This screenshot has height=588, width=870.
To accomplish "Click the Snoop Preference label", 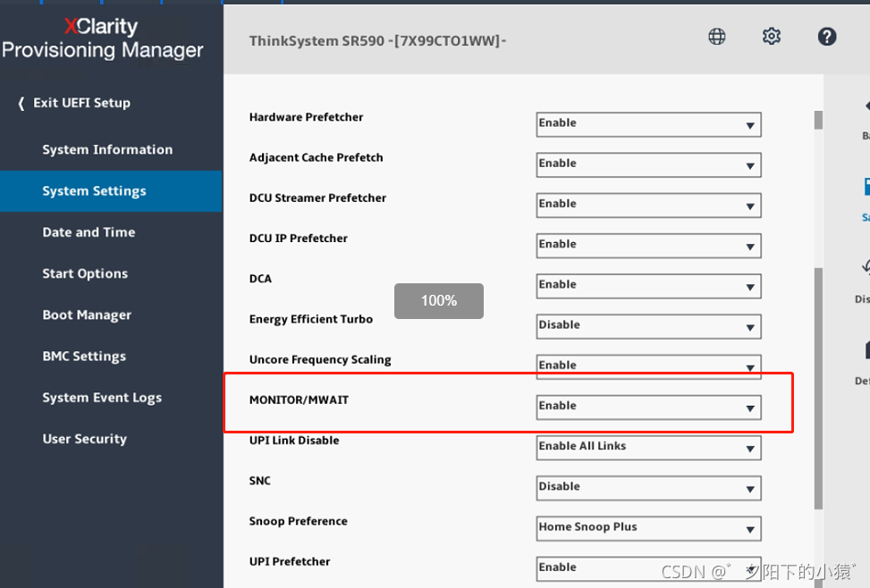I will [x=298, y=522].
